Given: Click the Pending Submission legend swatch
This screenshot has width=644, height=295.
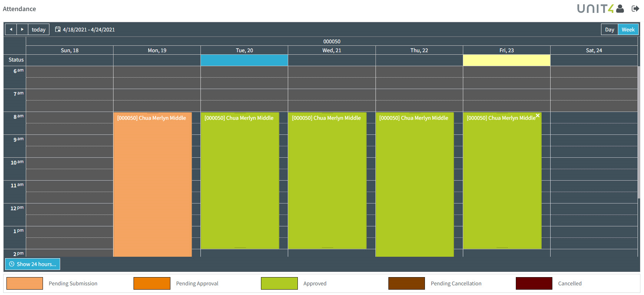Looking at the screenshot, I should 25,283.
